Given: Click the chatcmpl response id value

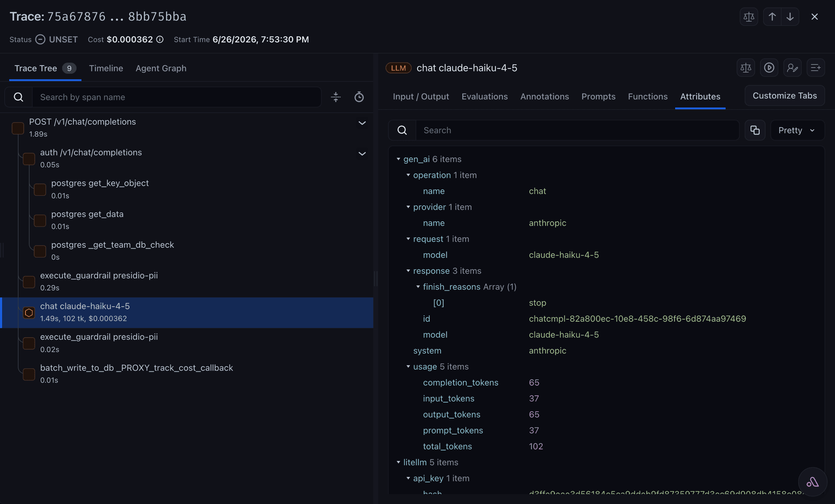Looking at the screenshot, I should coord(637,319).
